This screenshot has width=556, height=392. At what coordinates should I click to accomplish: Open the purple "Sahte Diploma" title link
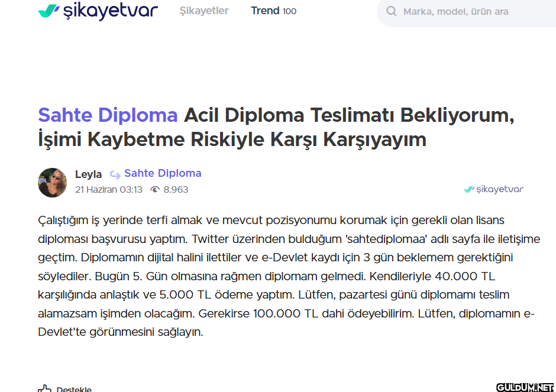click(x=108, y=115)
